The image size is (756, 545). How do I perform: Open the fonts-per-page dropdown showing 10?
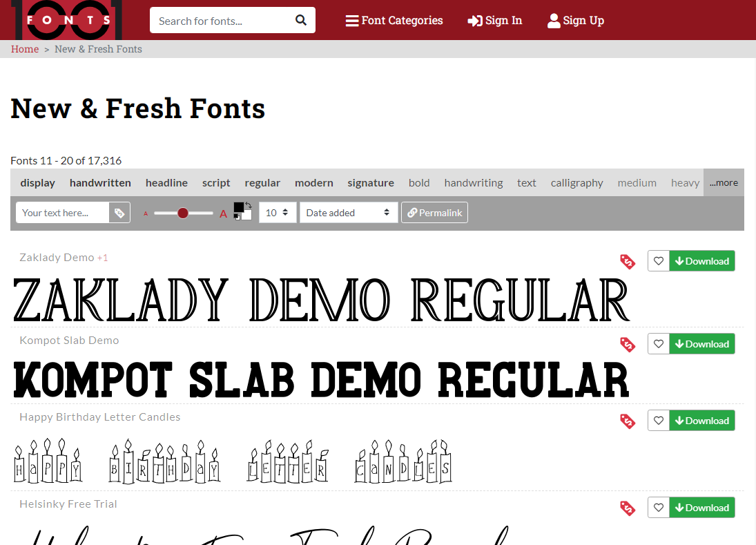[x=278, y=213]
